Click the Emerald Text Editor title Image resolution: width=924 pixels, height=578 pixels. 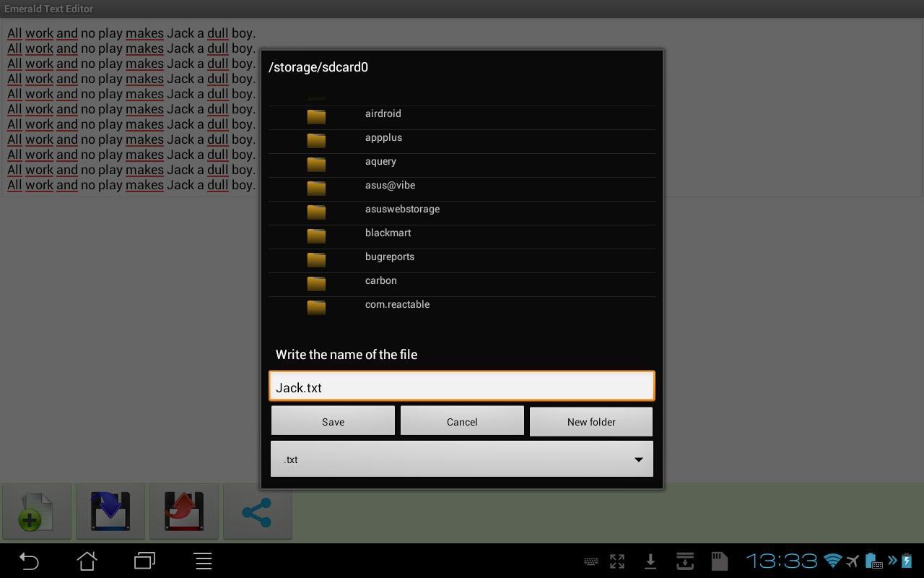[48, 9]
